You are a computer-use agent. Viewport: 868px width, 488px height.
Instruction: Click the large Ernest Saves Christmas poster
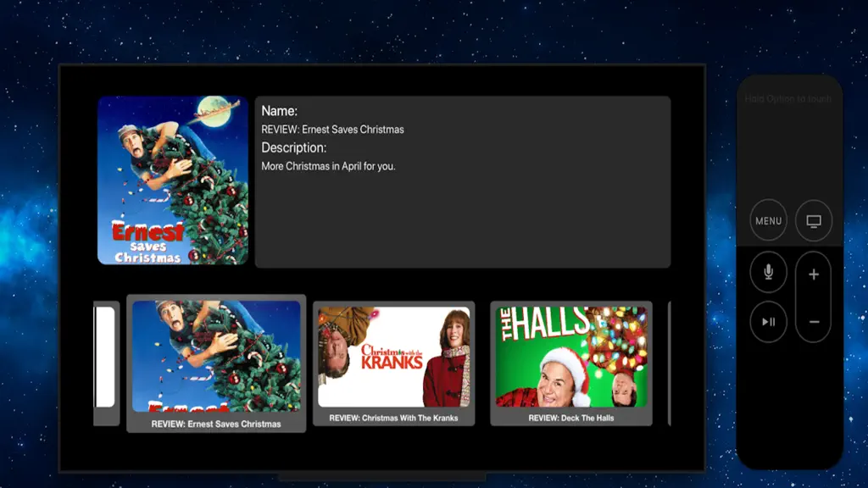173,180
